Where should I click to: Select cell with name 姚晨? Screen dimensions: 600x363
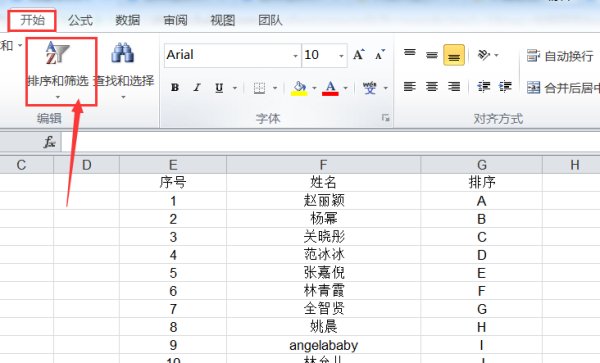point(323,326)
